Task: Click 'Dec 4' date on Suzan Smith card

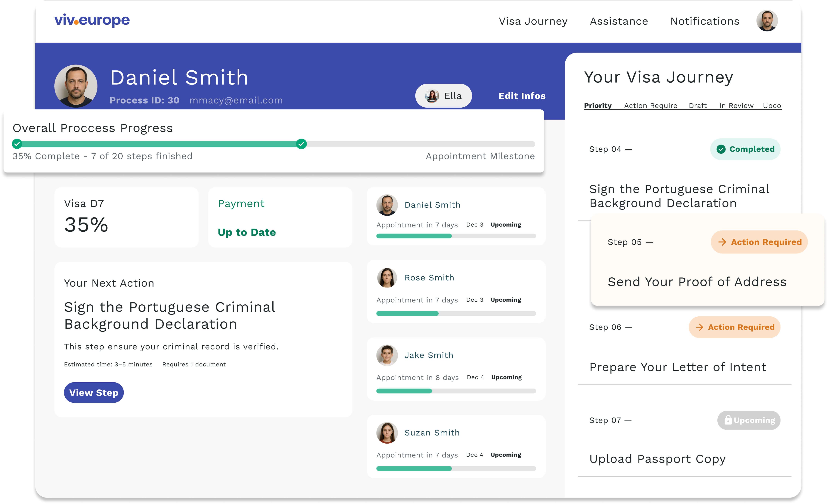Action: click(x=474, y=455)
